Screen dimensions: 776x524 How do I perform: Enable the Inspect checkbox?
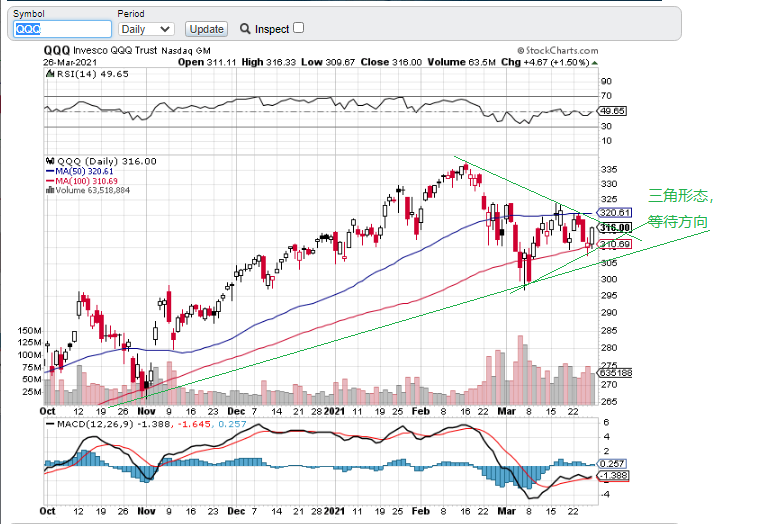[298, 28]
